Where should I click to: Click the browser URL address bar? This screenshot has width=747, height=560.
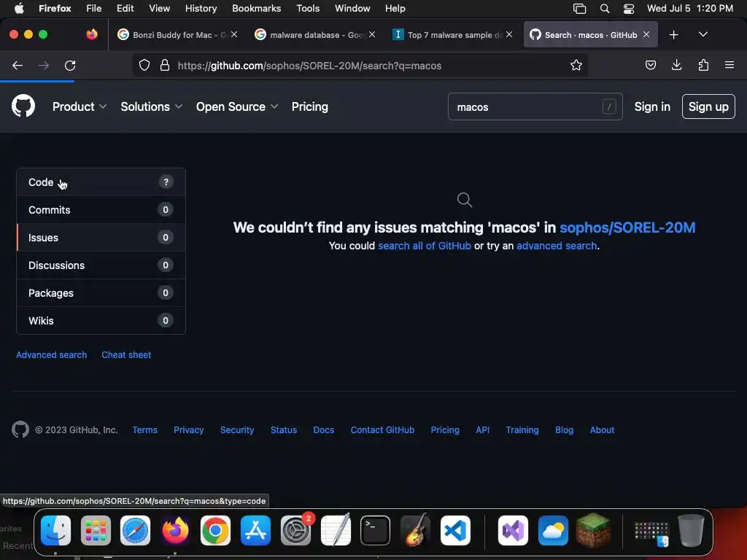pyautogui.click(x=360, y=65)
